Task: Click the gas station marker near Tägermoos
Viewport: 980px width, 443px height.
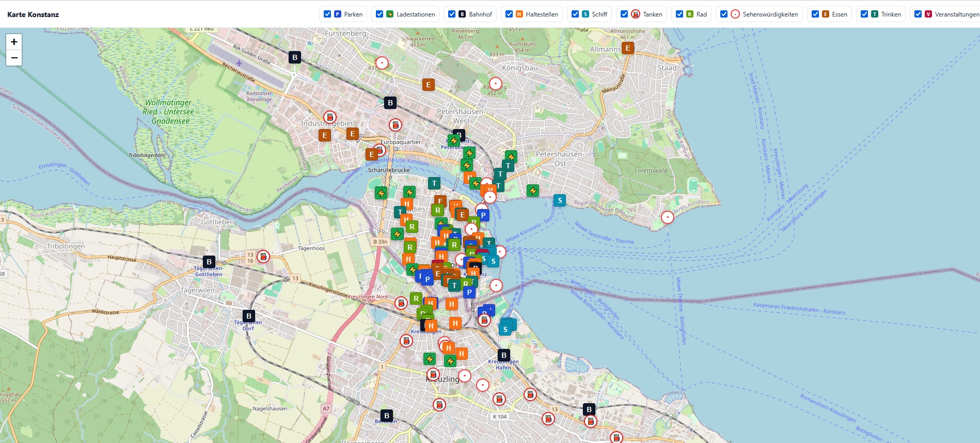Action: (x=263, y=257)
